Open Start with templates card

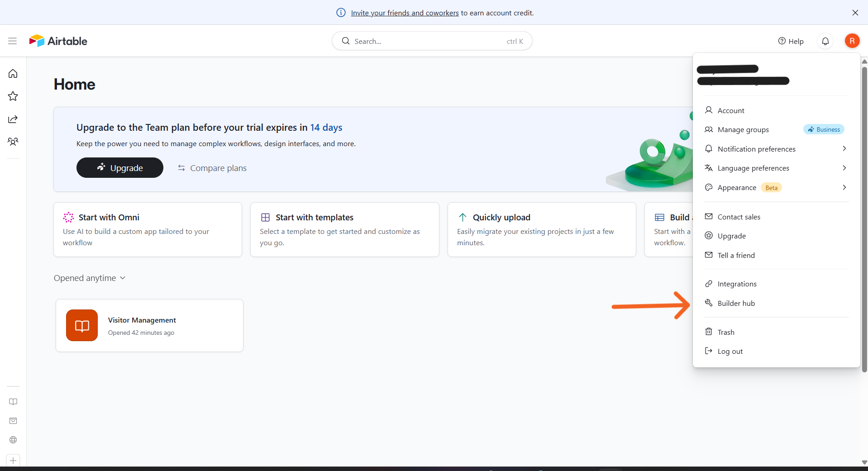(x=345, y=229)
